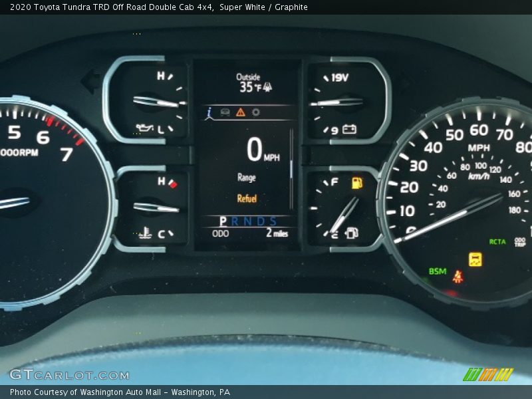This screenshot has height=399, width=532.
Task: Click the 10 on the speedometer
Action: (407, 211)
